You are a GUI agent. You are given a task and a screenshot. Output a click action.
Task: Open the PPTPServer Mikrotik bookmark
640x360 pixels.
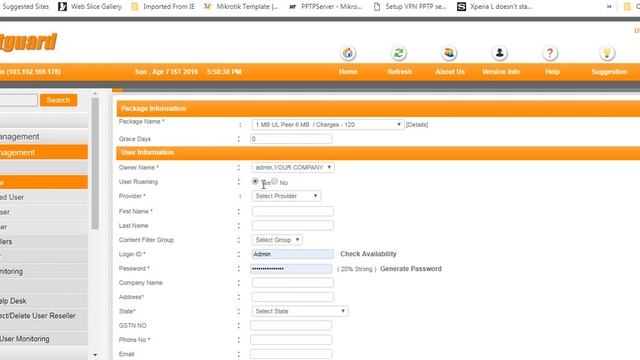point(325,7)
